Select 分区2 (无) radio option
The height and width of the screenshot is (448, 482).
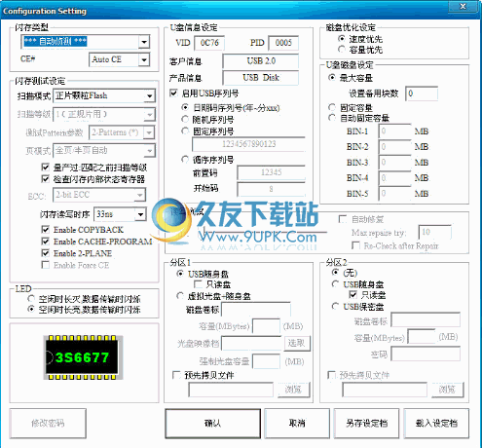[x=335, y=272]
